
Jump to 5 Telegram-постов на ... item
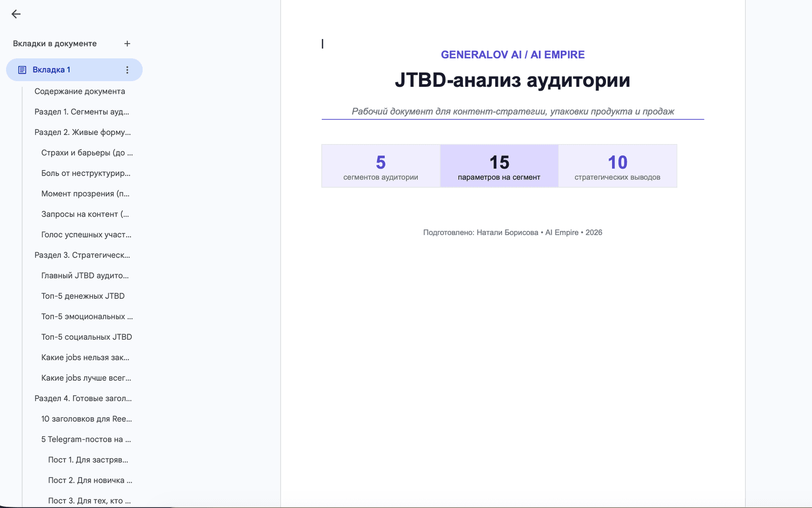click(x=86, y=439)
